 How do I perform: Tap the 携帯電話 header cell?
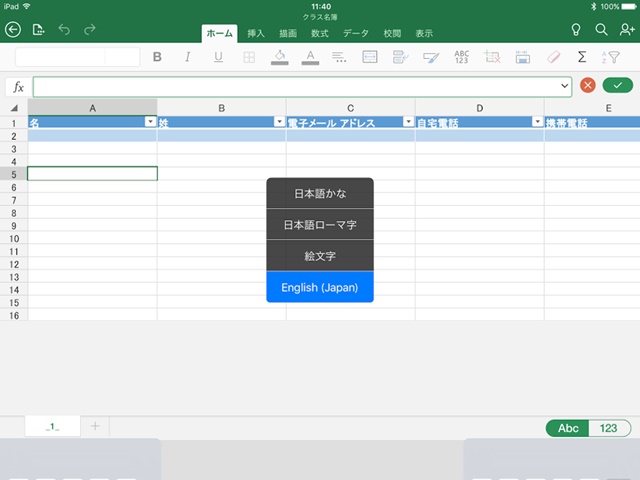coord(592,122)
